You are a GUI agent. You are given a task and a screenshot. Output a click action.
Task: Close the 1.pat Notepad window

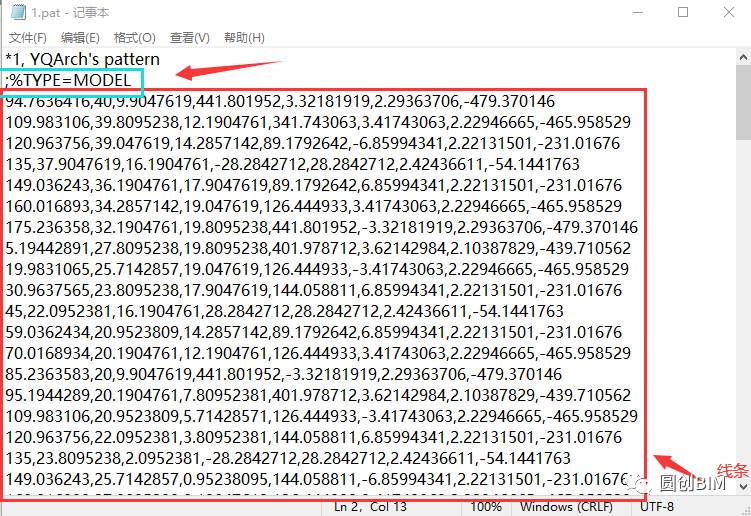[728, 12]
